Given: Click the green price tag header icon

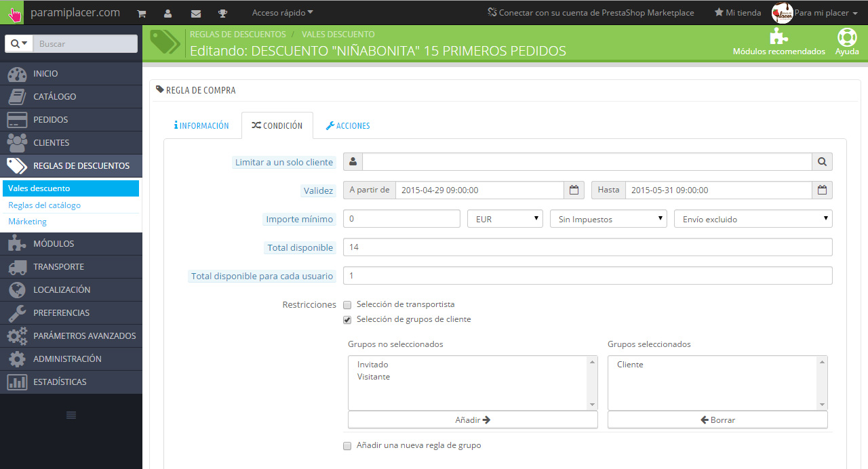Looking at the screenshot, I should (165, 42).
